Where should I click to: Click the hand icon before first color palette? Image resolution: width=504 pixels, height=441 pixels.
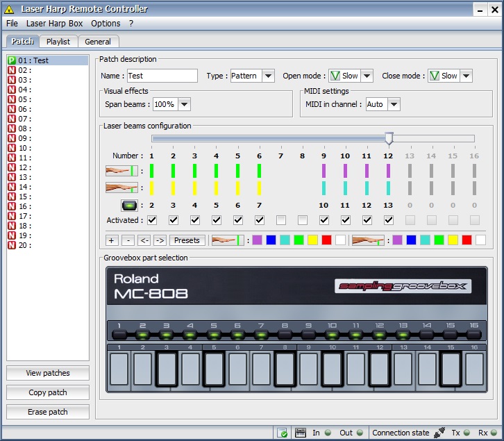(228, 240)
